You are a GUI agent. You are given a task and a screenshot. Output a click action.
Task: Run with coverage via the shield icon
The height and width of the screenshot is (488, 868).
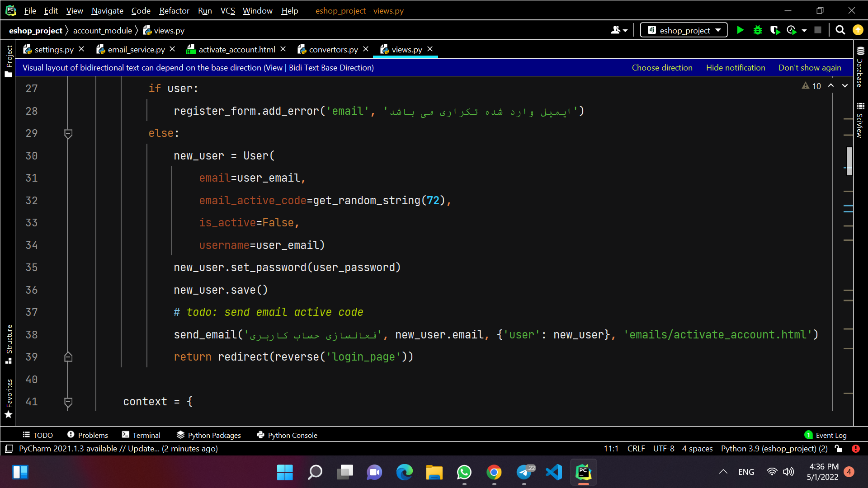tap(775, 30)
